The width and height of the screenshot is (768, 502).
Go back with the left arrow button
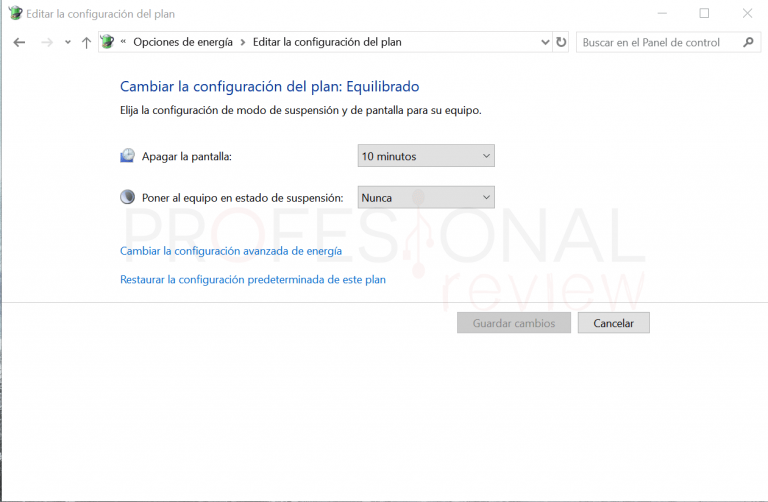(x=19, y=43)
